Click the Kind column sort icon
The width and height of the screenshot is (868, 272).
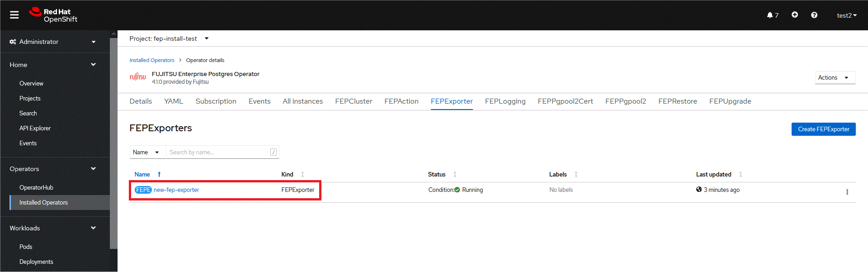302,174
